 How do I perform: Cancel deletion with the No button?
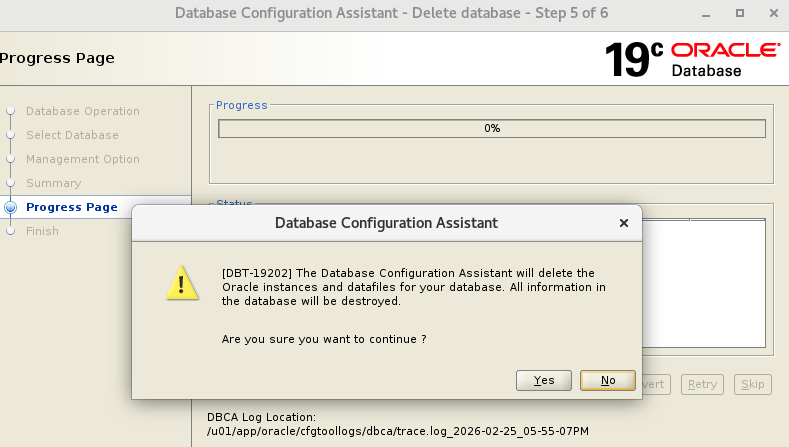tap(608, 381)
